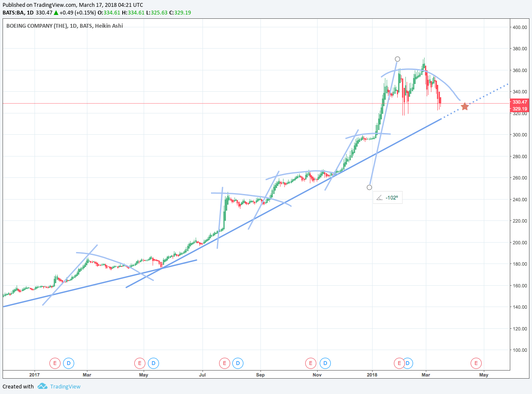Click the 180.00 price axis label

(520, 264)
